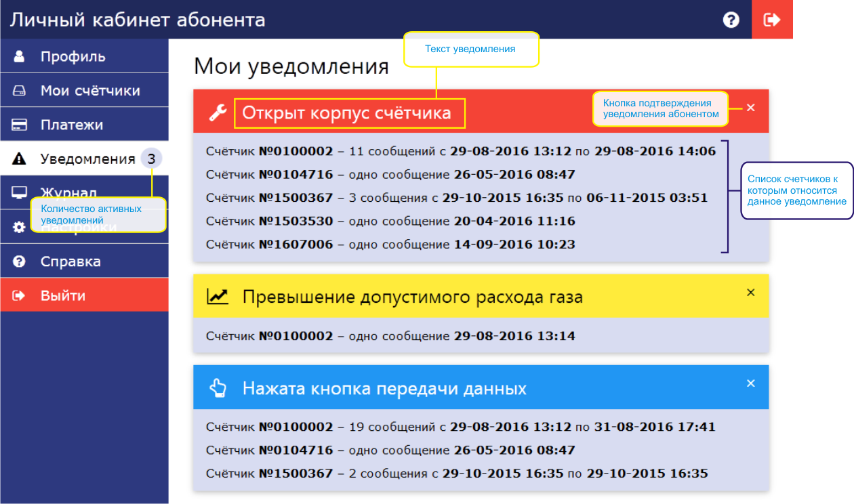Click the Личный кабинет абонента header title

point(138,20)
